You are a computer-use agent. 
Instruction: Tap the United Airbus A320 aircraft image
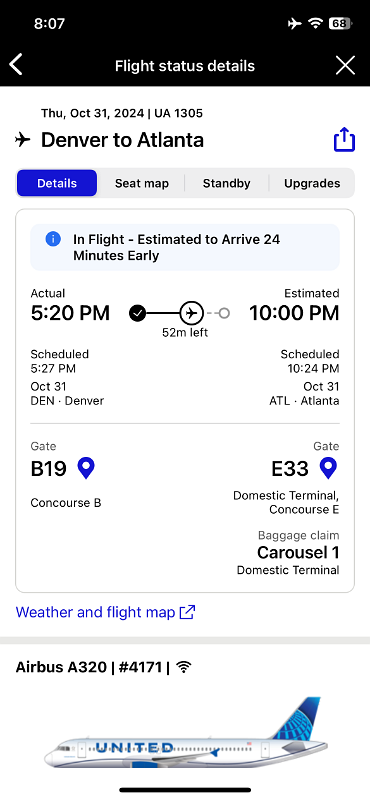click(x=186, y=733)
